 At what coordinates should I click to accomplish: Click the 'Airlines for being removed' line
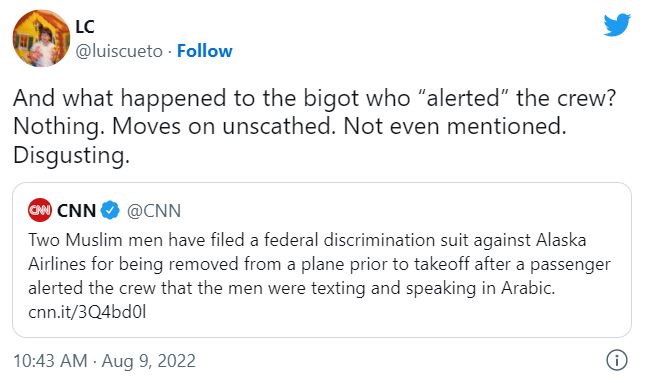[319, 264]
